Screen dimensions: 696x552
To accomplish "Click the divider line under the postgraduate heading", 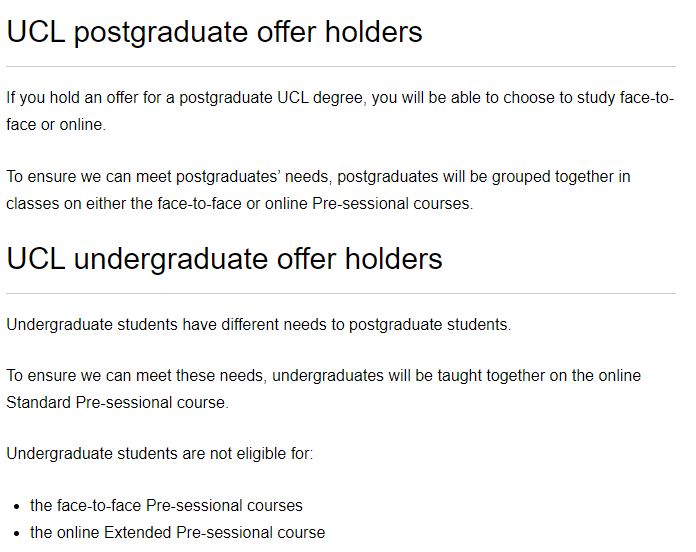I will (x=341, y=67).
